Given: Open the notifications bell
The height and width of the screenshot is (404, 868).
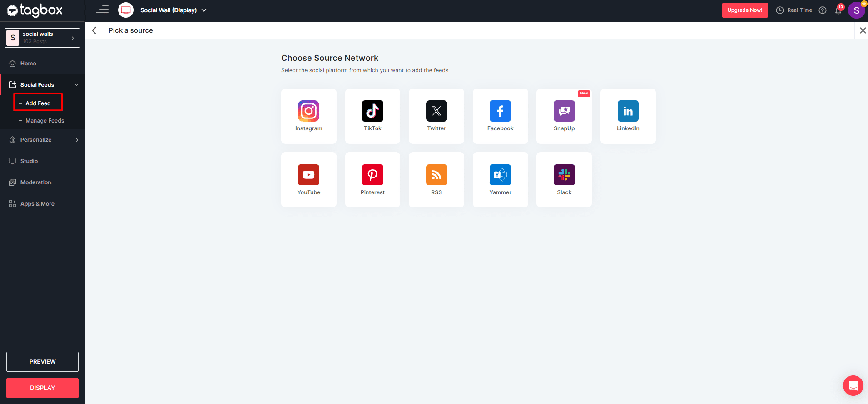Looking at the screenshot, I should [838, 10].
